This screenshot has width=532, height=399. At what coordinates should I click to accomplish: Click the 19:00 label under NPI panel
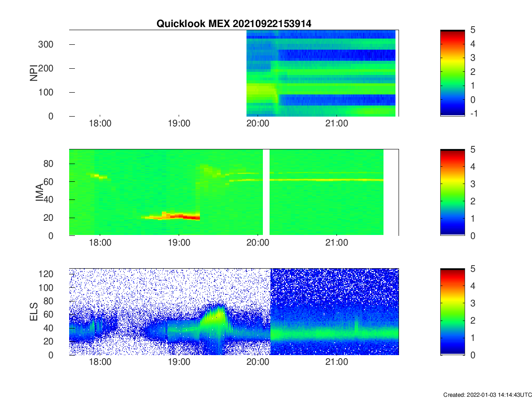point(179,124)
